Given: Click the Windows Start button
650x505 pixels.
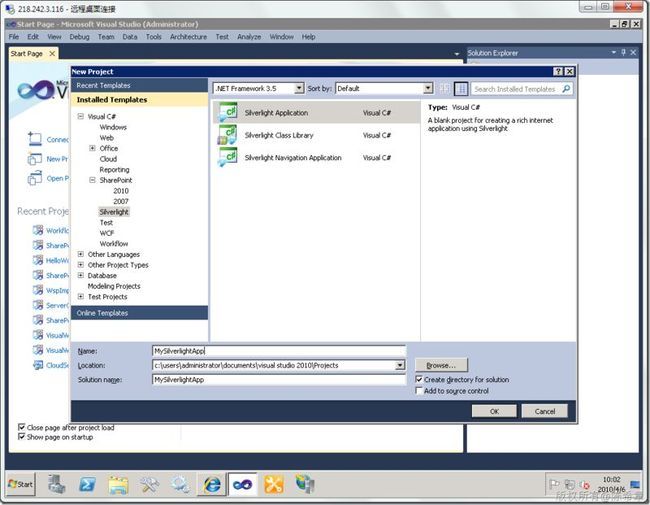Looking at the screenshot, I should click(x=21, y=484).
